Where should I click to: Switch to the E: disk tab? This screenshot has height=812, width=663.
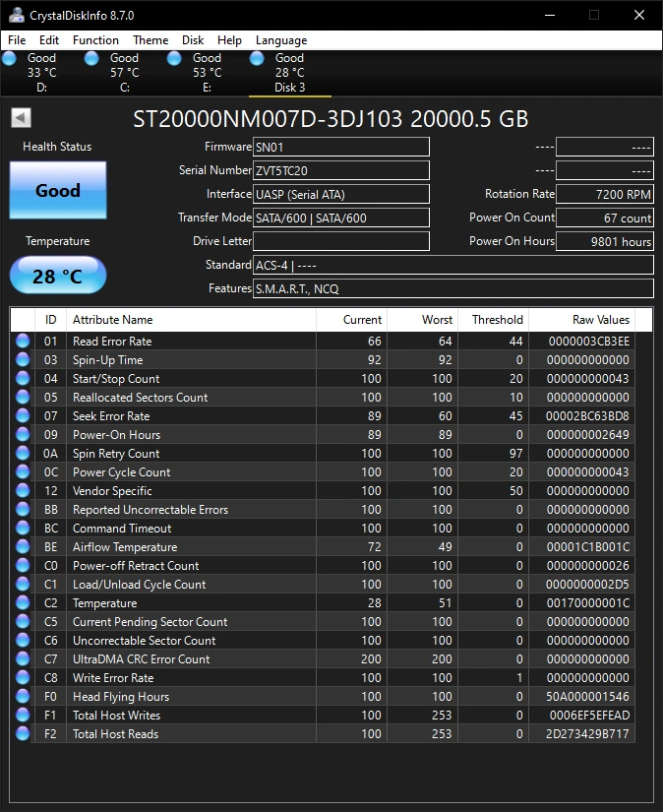point(207,73)
